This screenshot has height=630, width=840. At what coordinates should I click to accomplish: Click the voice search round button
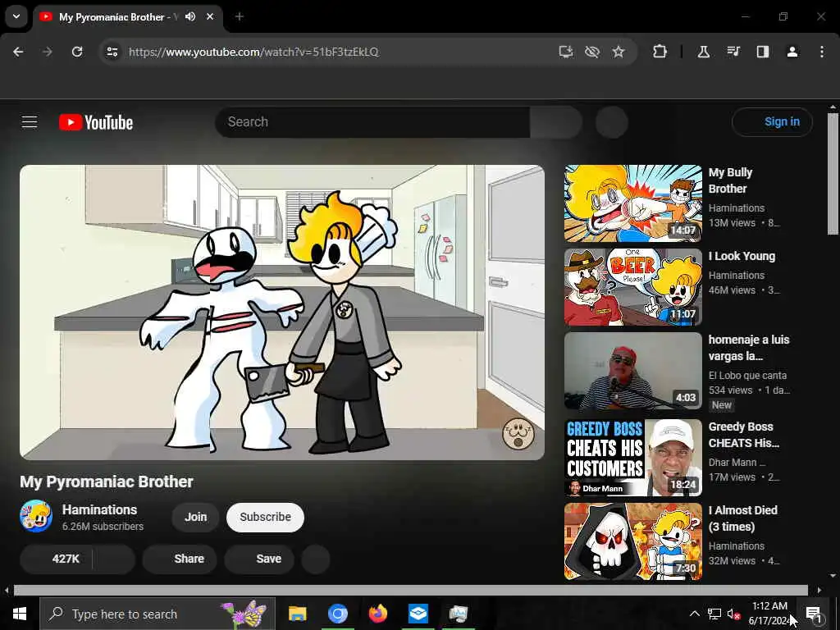(612, 122)
